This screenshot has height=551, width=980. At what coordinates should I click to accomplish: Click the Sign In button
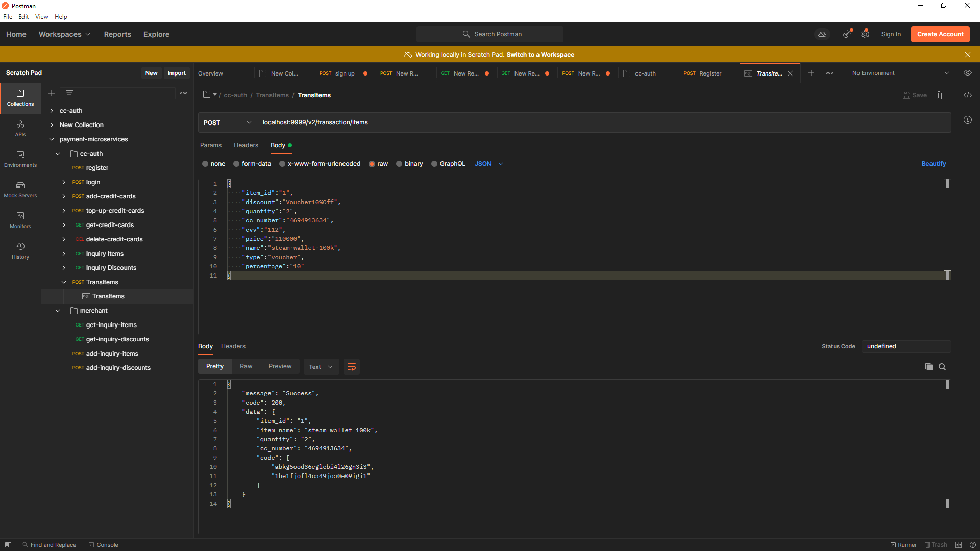[891, 34]
